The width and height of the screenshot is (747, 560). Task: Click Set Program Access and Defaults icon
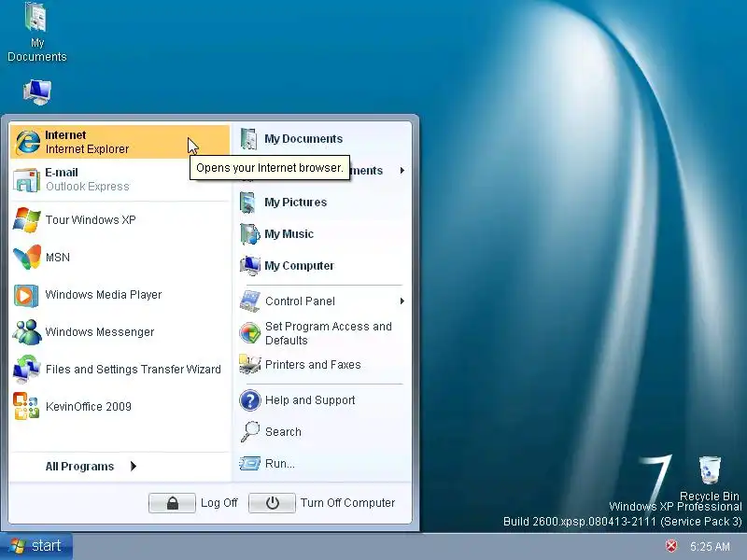(x=250, y=333)
